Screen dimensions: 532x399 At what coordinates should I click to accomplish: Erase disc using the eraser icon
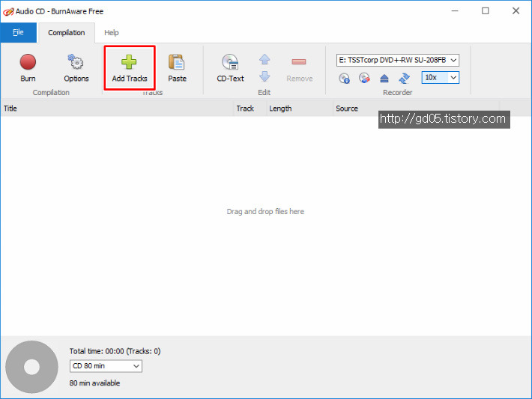point(364,79)
